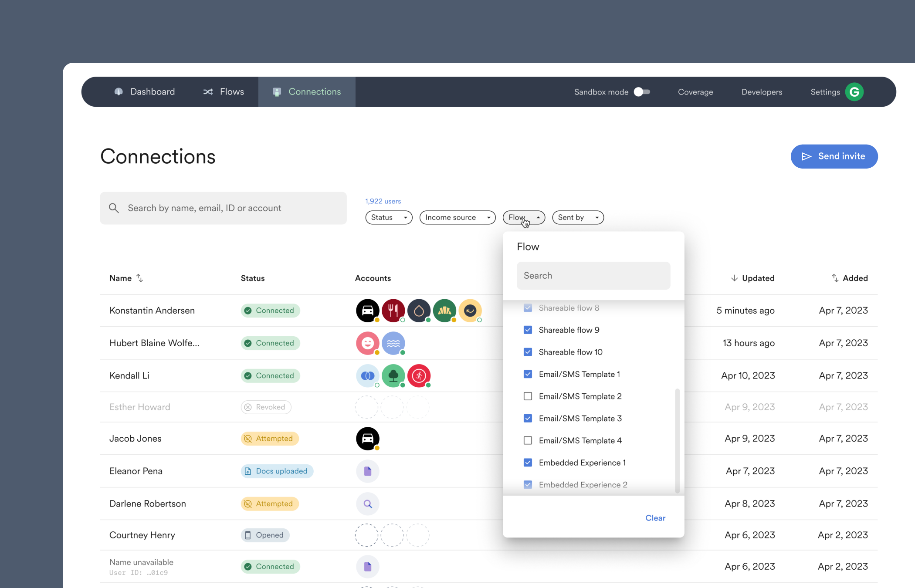Click the Clear link in the Flow panel
The width and height of the screenshot is (915, 588).
655,518
